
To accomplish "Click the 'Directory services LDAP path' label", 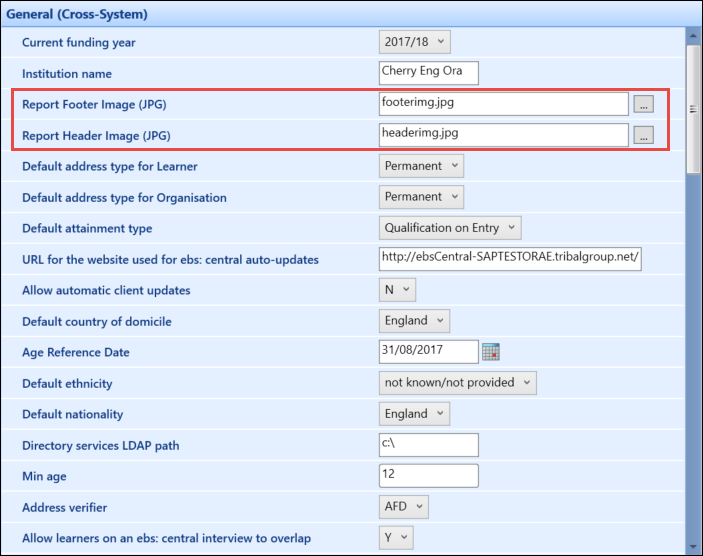I will pyautogui.click(x=100, y=446).
